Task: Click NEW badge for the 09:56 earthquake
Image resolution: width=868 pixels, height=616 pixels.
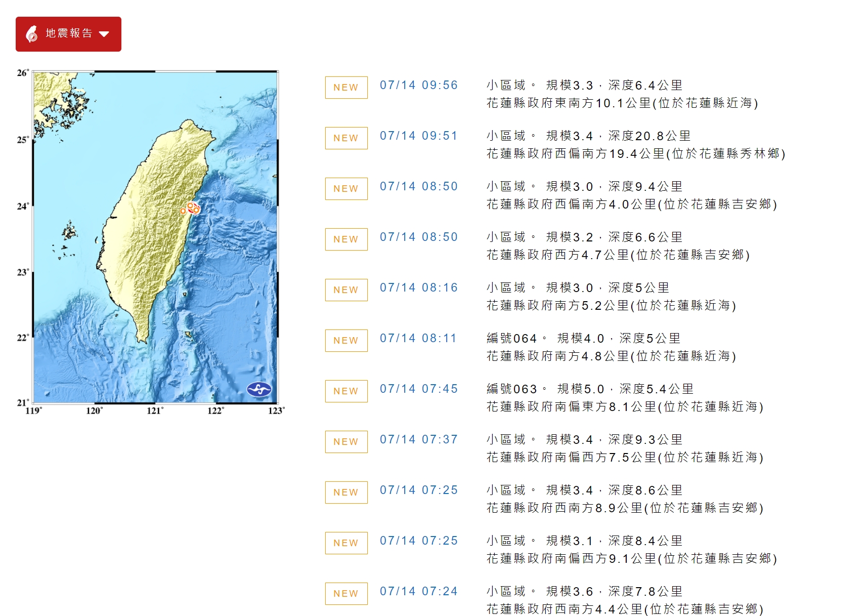Action: (346, 88)
